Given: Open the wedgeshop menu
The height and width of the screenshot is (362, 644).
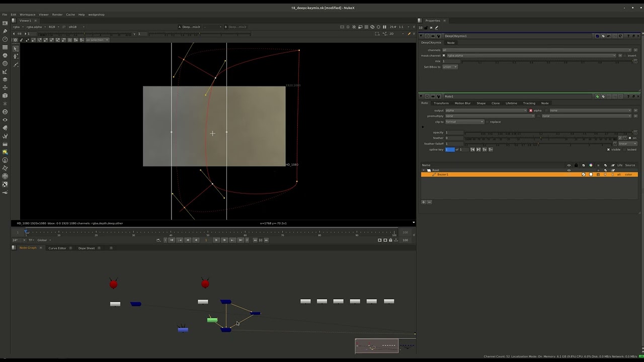Looking at the screenshot, I should point(96,15).
